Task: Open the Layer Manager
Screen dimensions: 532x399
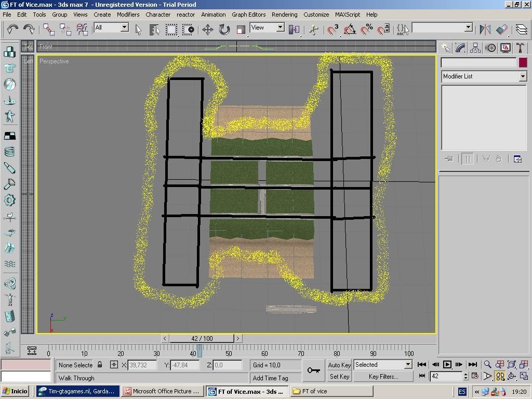Action: click(522, 30)
